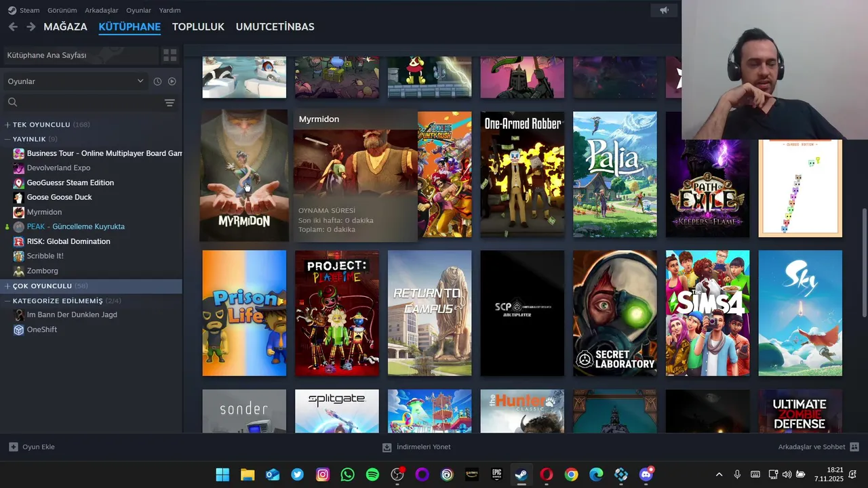Open the One-Armed Robber cover

[522, 174]
